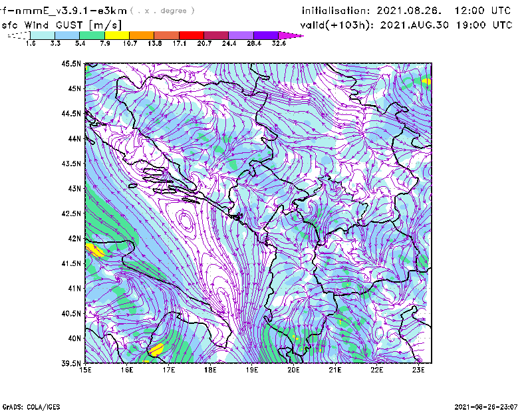Viewport: 532px width, 411px height.
Task: Click the 44.5N latitude label
Action: (x=71, y=113)
